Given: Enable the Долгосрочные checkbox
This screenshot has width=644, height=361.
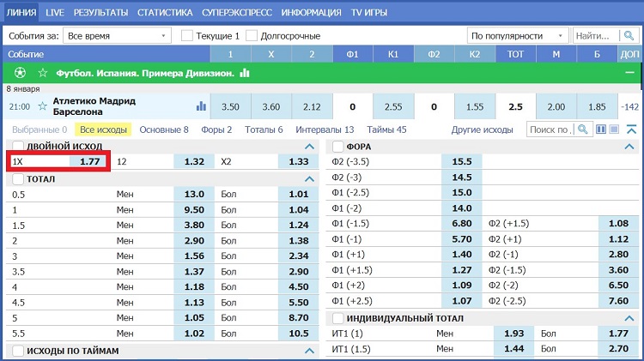Looking at the screenshot, I should 252,36.
